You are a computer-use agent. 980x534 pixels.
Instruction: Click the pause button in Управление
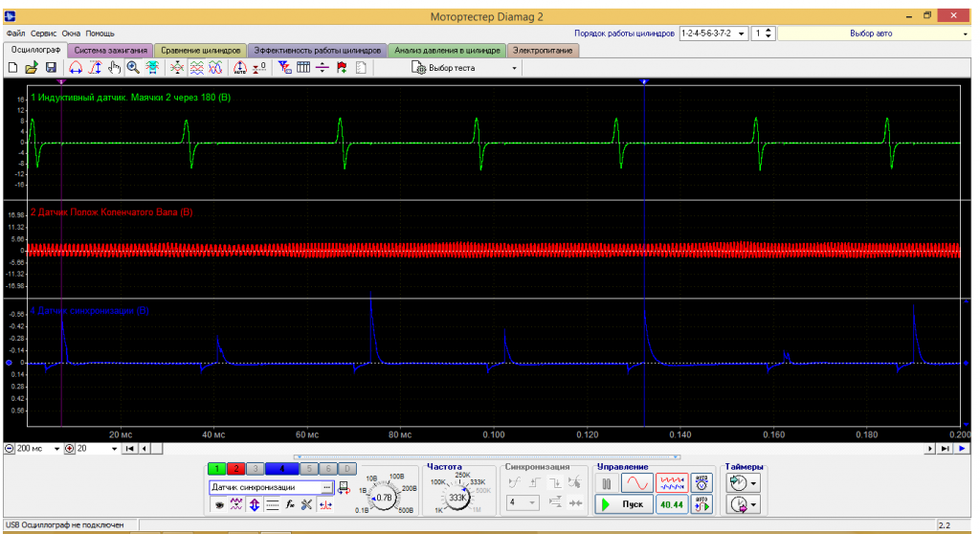606,483
